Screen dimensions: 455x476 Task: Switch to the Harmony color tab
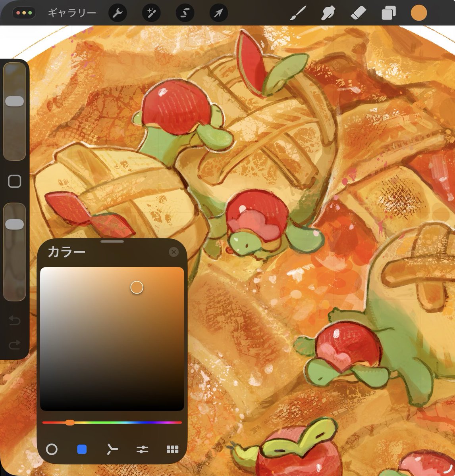pos(112,449)
